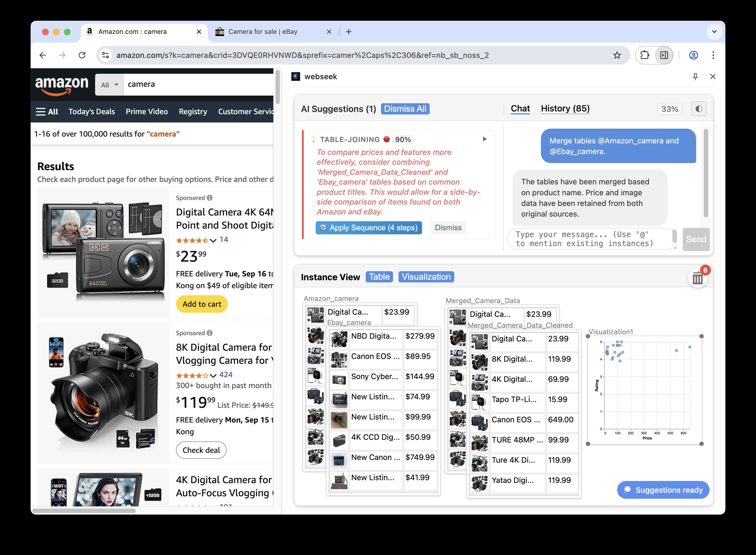756x555 pixels.
Task: Switch to the Chat tab
Action: [x=520, y=108]
